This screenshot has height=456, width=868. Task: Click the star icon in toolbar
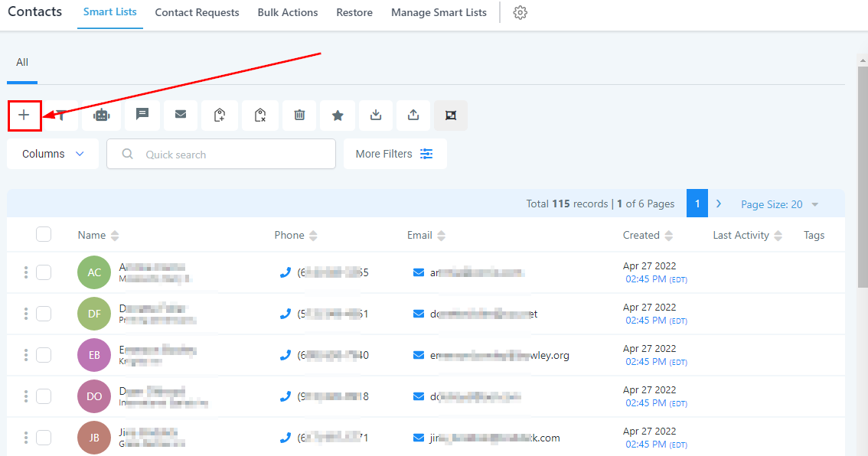click(338, 115)
